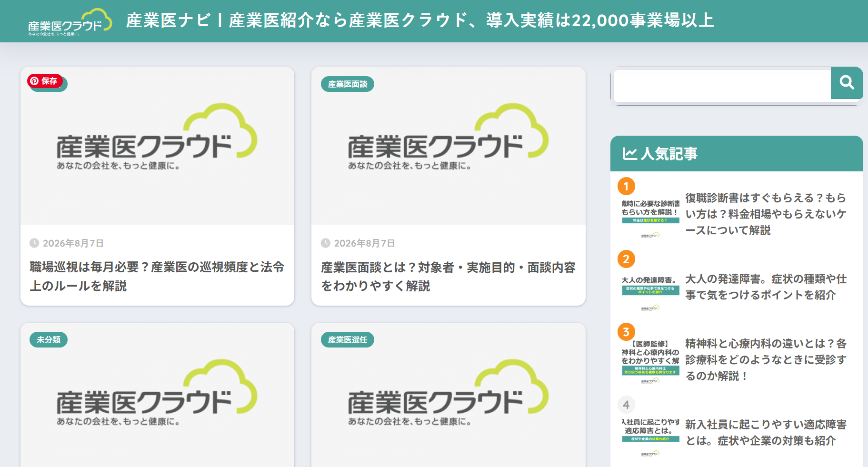The height and width of the screenshot is (467, 868).
Task: Click the orange rank 2 badge
Action: tap(626, 259)
